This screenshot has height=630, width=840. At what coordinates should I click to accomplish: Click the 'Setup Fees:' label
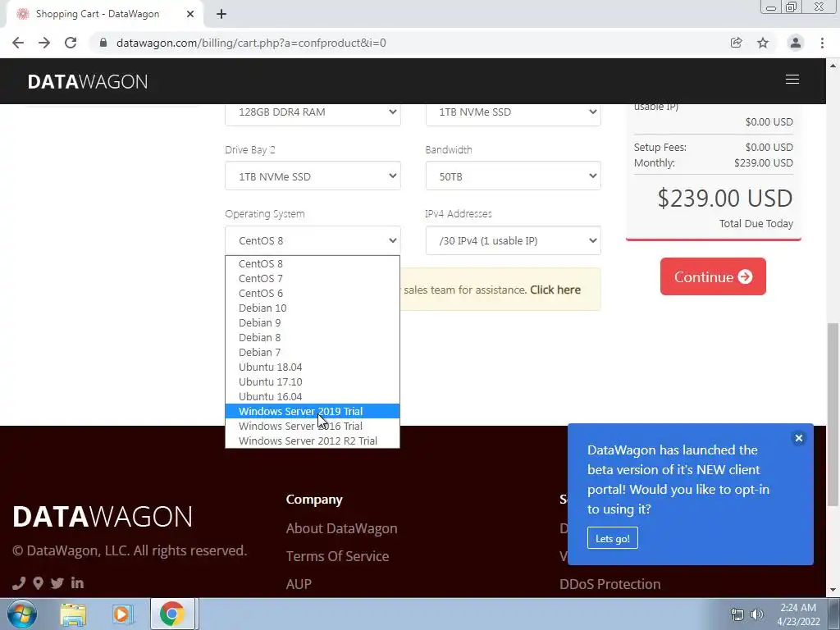point(660,148)
